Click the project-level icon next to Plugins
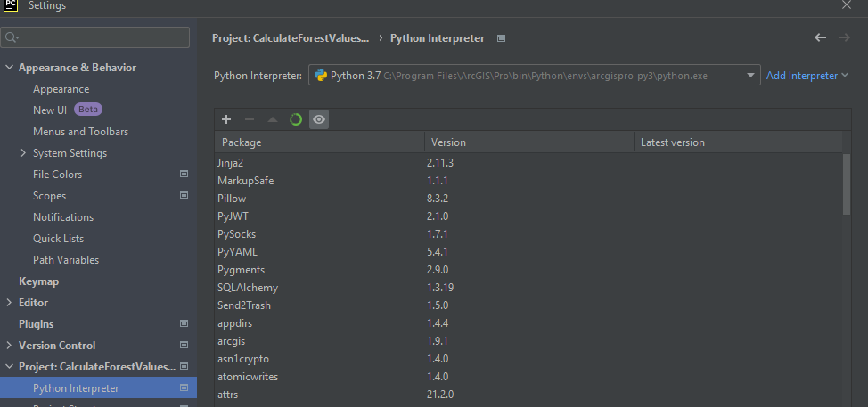The height and width of the screenshot is (407, 868). click(x=184, y=324)
